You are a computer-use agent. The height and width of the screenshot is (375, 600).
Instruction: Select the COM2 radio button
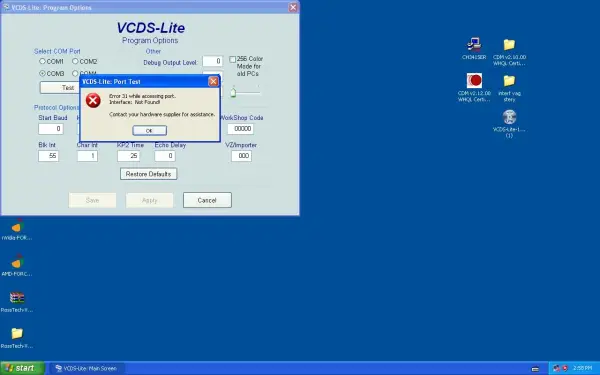tap(75, 61)
